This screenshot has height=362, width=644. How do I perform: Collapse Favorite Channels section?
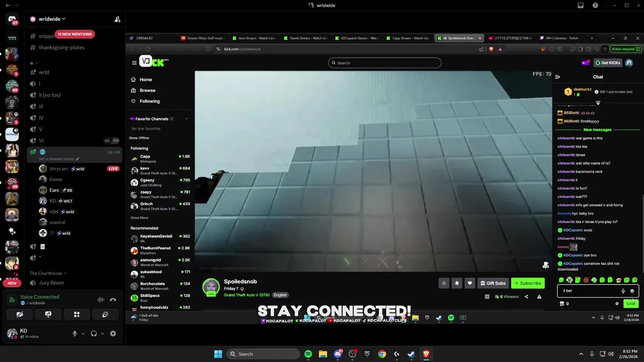point(186,119)
